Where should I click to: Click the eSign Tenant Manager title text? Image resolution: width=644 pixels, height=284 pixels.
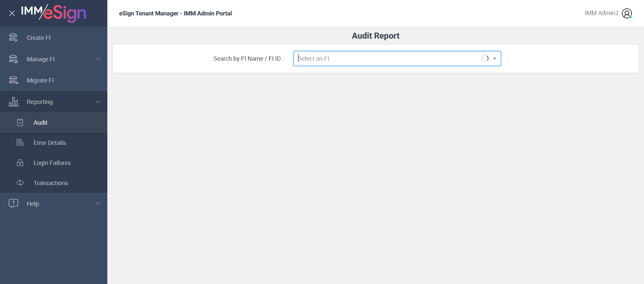175,13
